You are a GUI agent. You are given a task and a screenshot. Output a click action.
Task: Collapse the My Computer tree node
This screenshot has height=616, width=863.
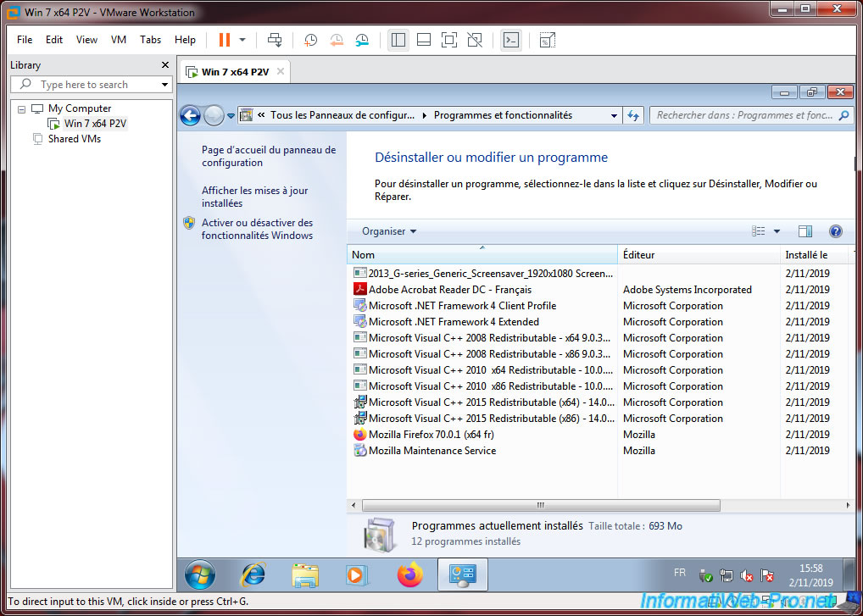21,108
